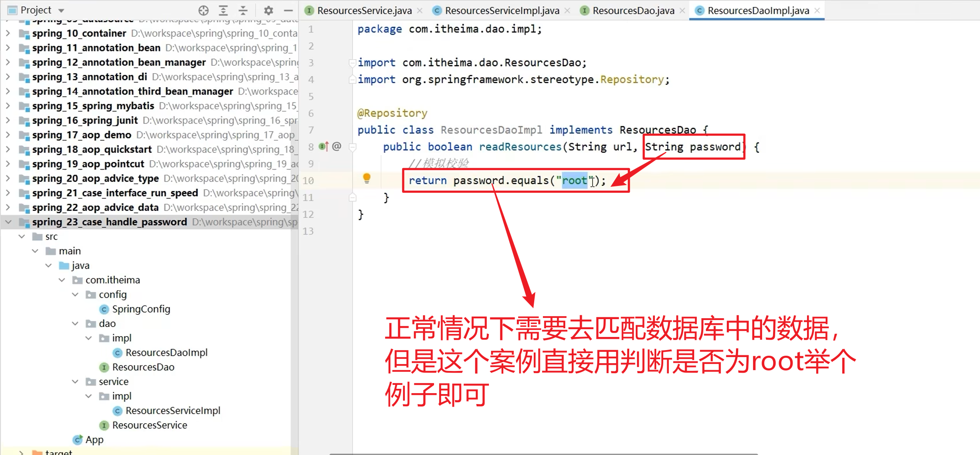Select the spring_20_aop_advice_type module
This screenshot has height=455, width=980.
point(95,179)
